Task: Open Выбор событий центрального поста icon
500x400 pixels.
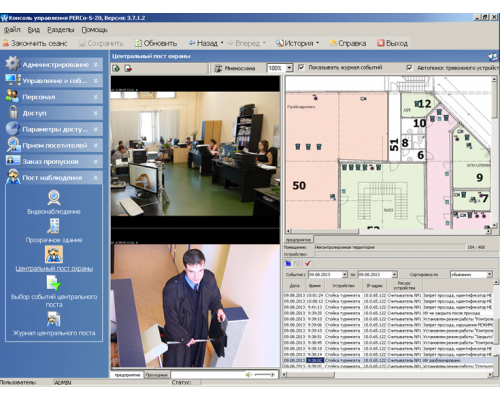Action: (54, 283)
